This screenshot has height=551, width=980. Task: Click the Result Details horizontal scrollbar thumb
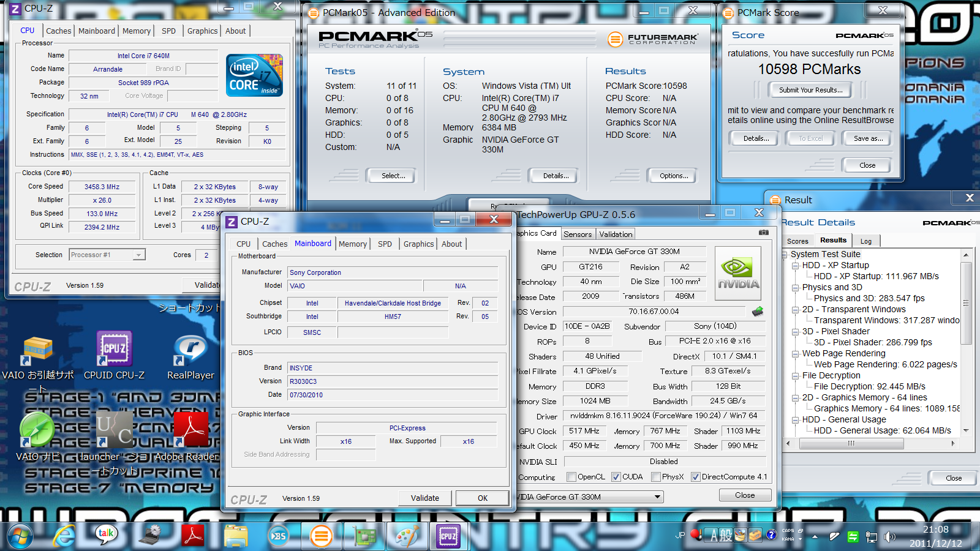coord(850,443)
